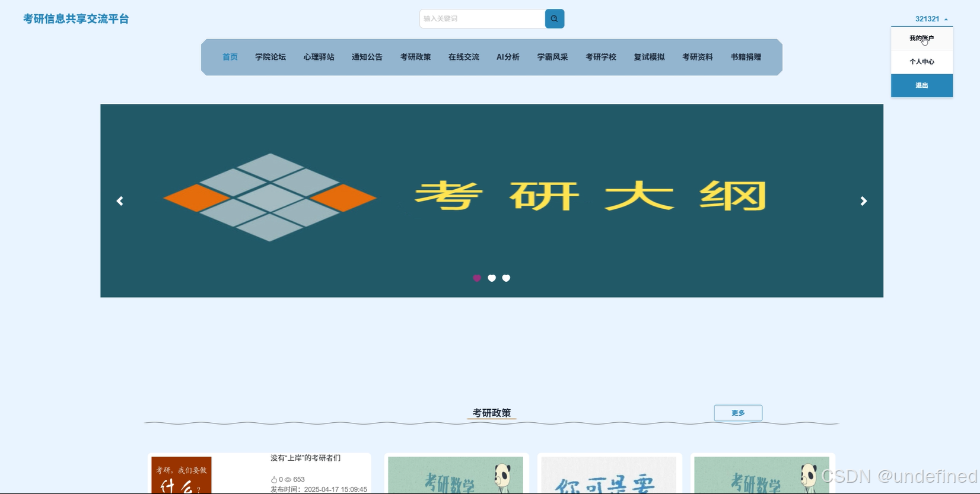Open 我的账户 from user menu

click(x=922, y=38)
